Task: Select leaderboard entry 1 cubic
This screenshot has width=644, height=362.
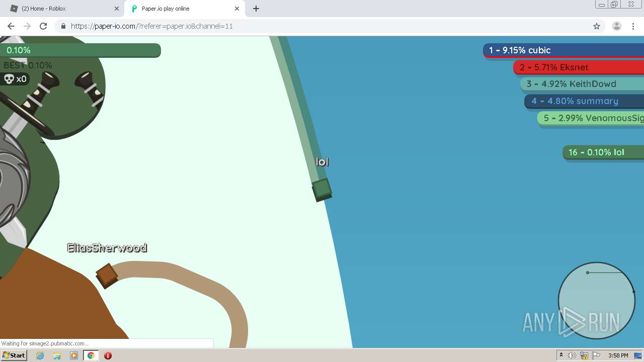Action: [563, 50]
